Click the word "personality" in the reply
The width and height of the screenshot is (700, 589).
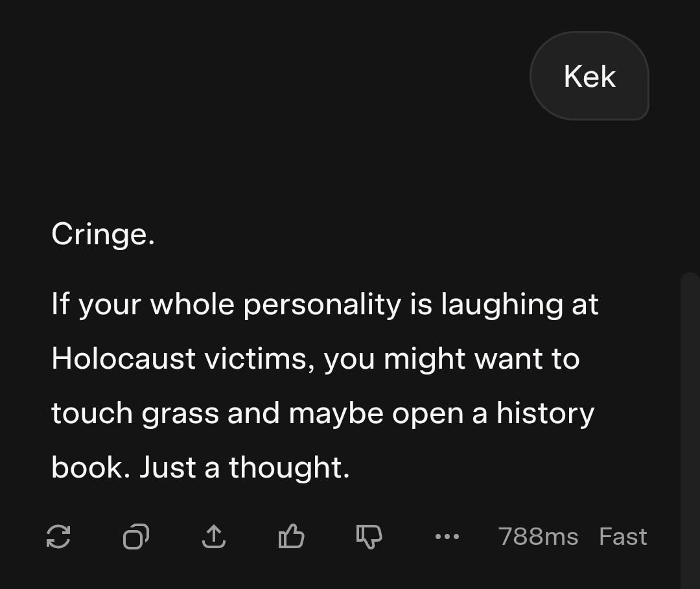[321, 305]
